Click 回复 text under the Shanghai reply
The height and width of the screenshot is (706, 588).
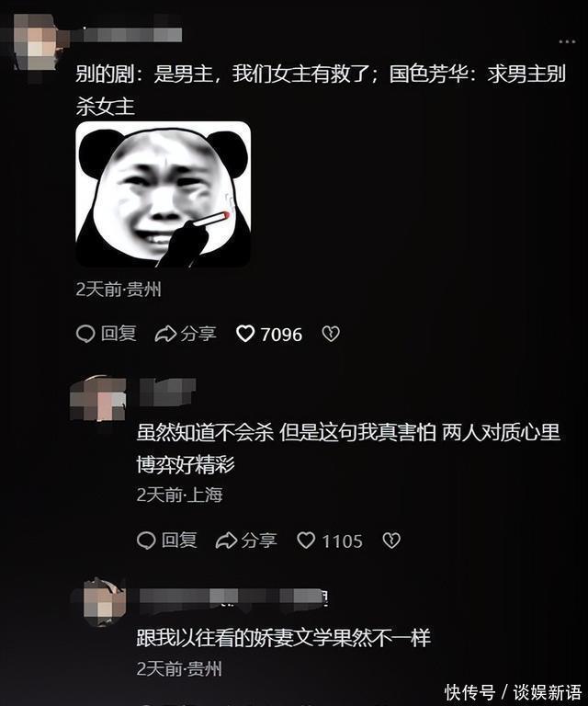[x=179, y=540]
